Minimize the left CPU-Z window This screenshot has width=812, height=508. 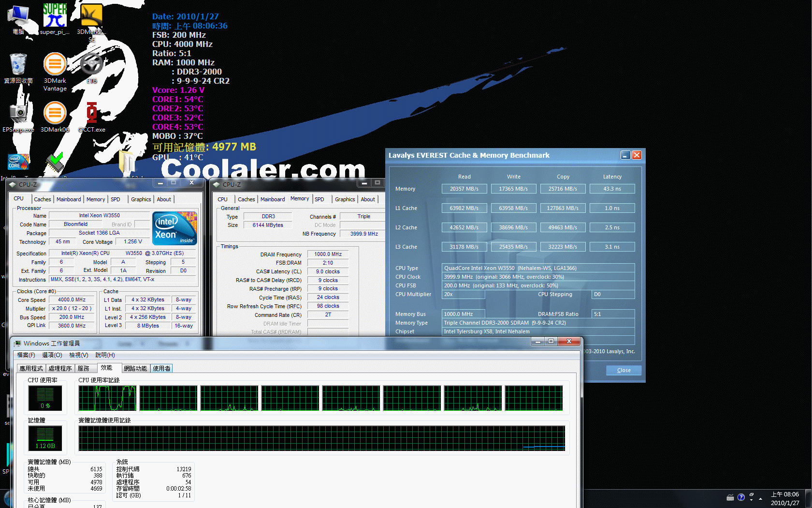(x=160, y=183)
